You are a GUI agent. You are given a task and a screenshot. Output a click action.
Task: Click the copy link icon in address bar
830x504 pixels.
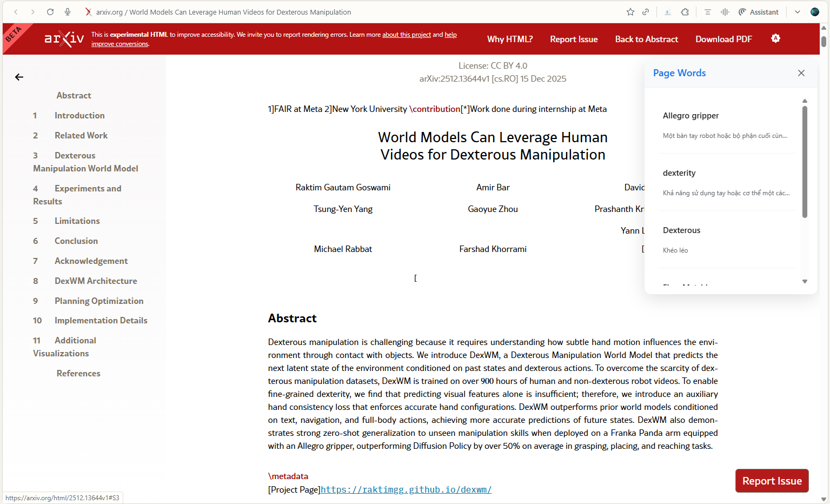pyautogui.click(x=646, y=12)
